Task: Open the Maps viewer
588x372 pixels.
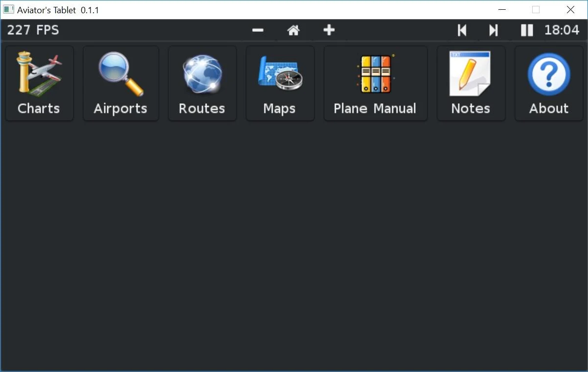Action: click(280, 83)
